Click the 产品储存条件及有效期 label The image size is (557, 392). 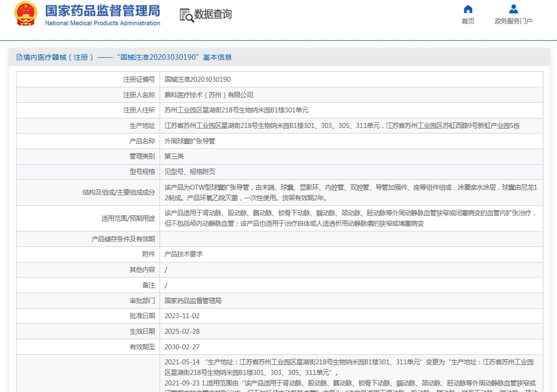coord(123,239)
